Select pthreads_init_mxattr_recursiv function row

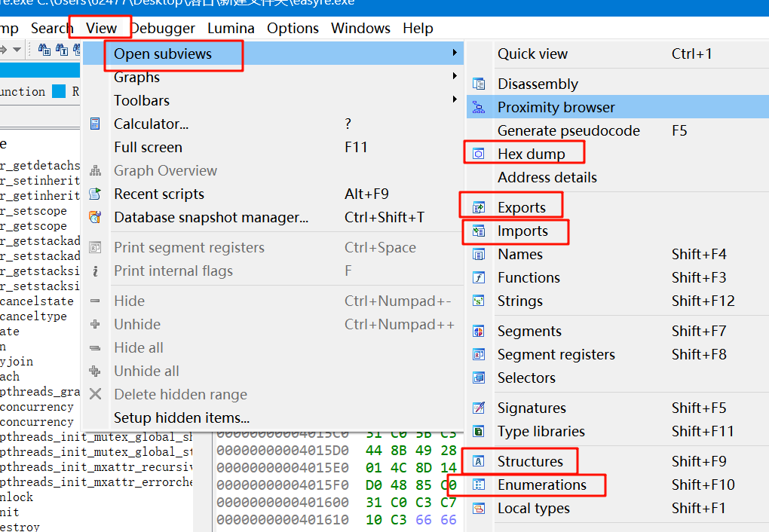pos(97,467)
